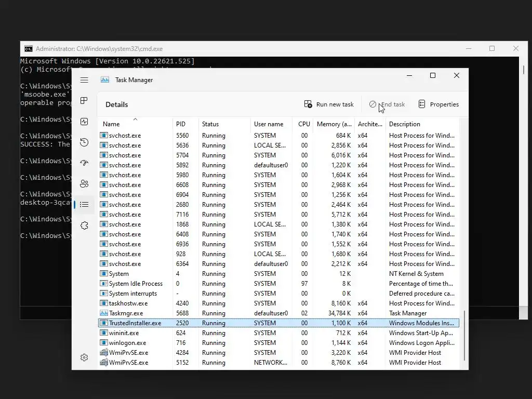This screenshot has width=532, height=399.
Task: Click the End task button
Action: [x=387, y=104]
